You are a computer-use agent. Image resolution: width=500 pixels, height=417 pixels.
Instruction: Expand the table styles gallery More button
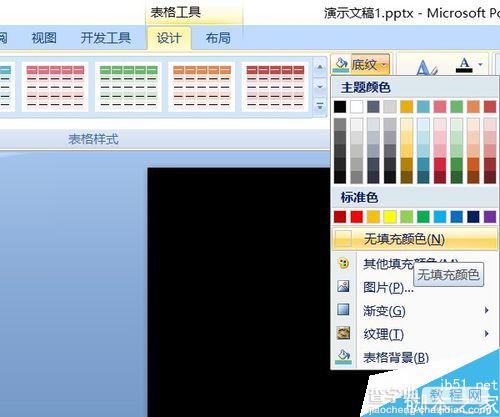[x=320, y=106]
